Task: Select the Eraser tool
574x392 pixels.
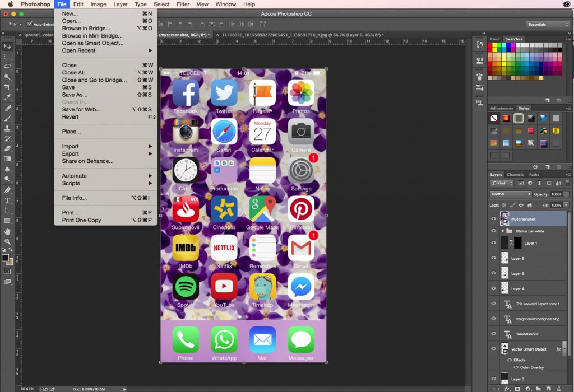Action: [x=7, y=149]
